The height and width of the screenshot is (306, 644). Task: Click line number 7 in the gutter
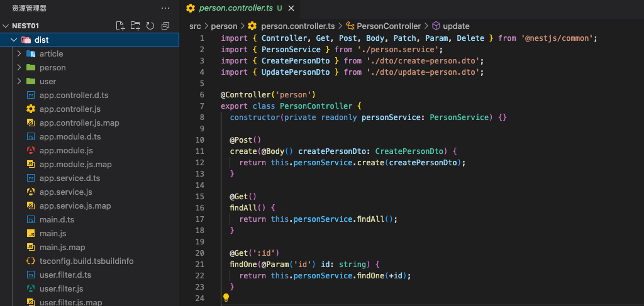point(202,106)
